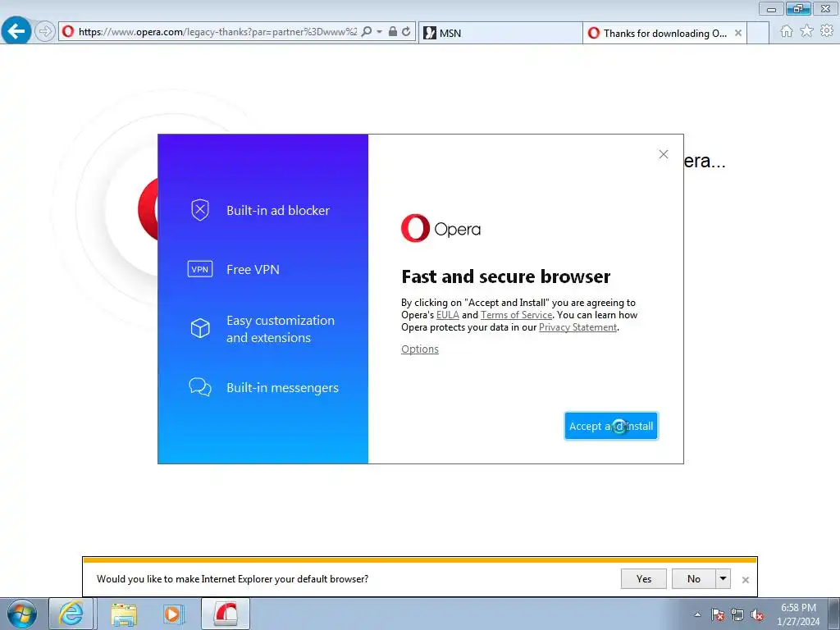Click No on default browser prompt
This screenshot has width=840, height=630.
[694, 578]
